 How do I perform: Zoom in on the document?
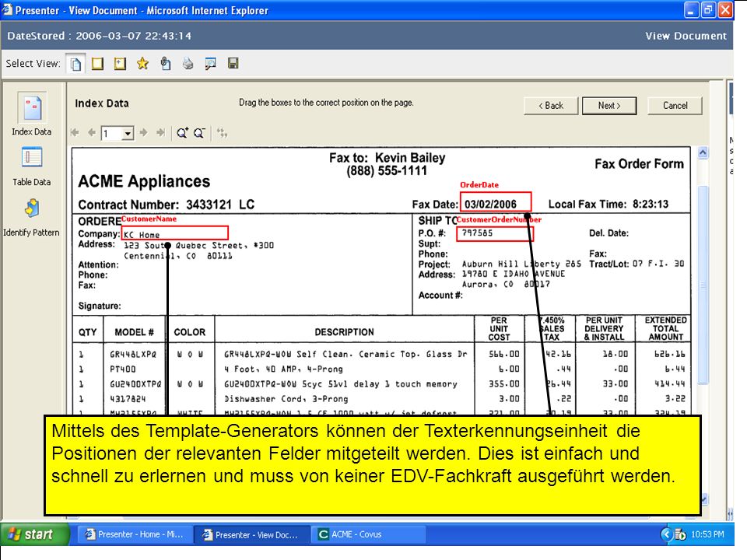pyautogui.click(x=182, y=133)
